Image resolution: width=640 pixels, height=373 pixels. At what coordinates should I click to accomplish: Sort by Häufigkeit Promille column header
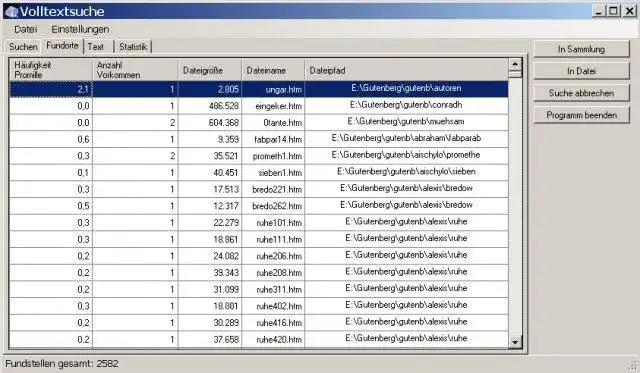(x=51, y=70)
